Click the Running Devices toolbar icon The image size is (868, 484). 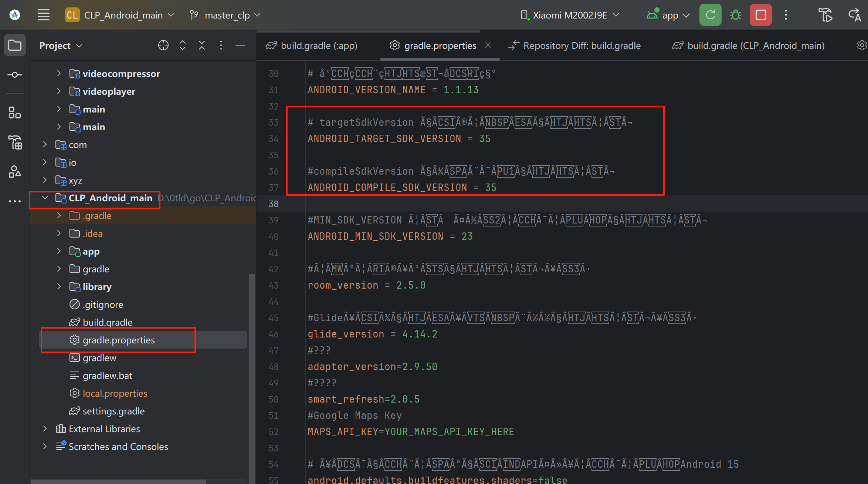click(825, 15)
